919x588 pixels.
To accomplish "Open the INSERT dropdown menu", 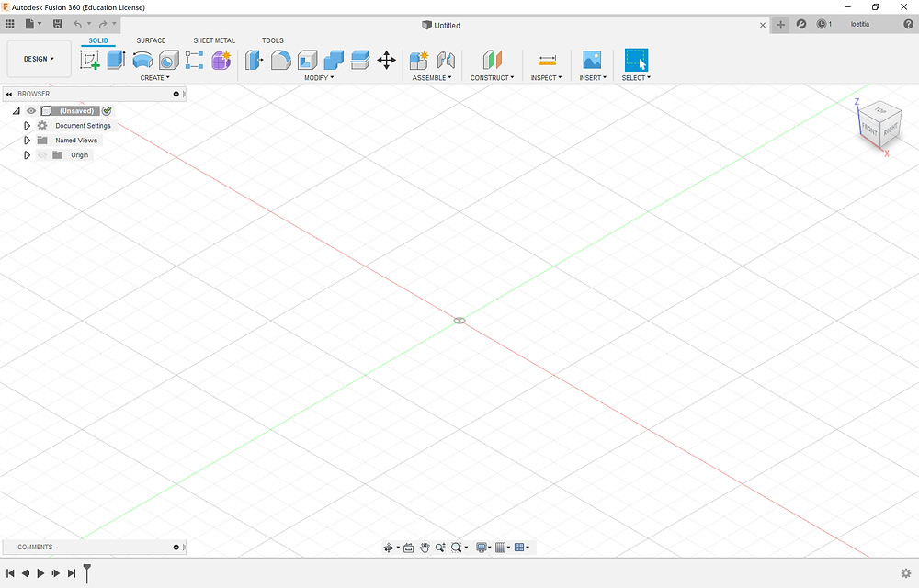I will click(593, 78).
